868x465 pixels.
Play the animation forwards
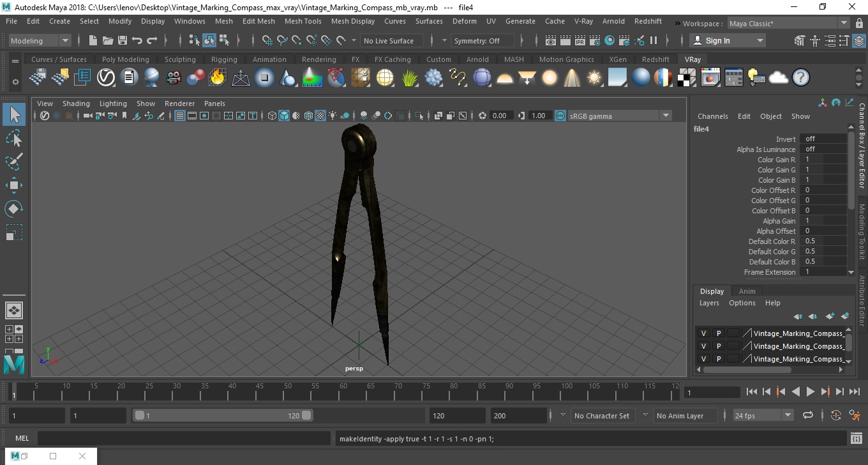pos(810,392)
